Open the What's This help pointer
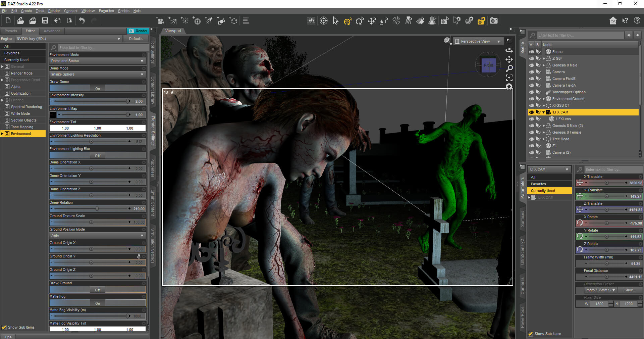This screenshot has width=644, height=339. pos(625,21)
